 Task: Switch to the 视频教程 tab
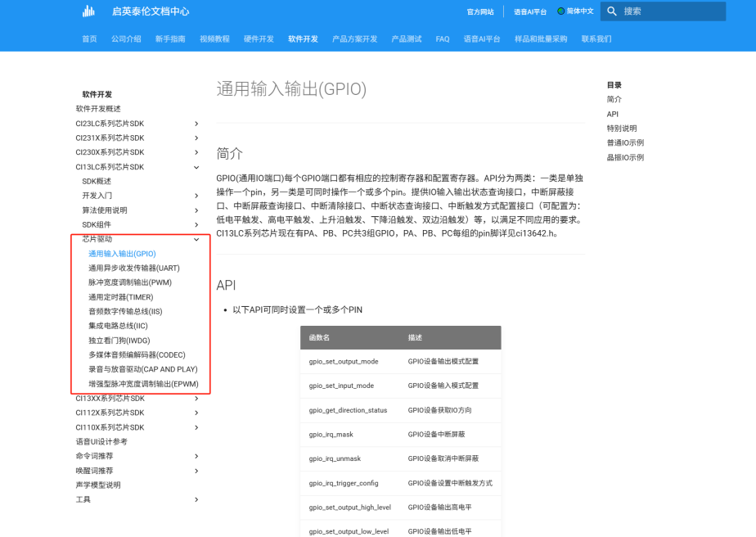click(x=214, y=39)
